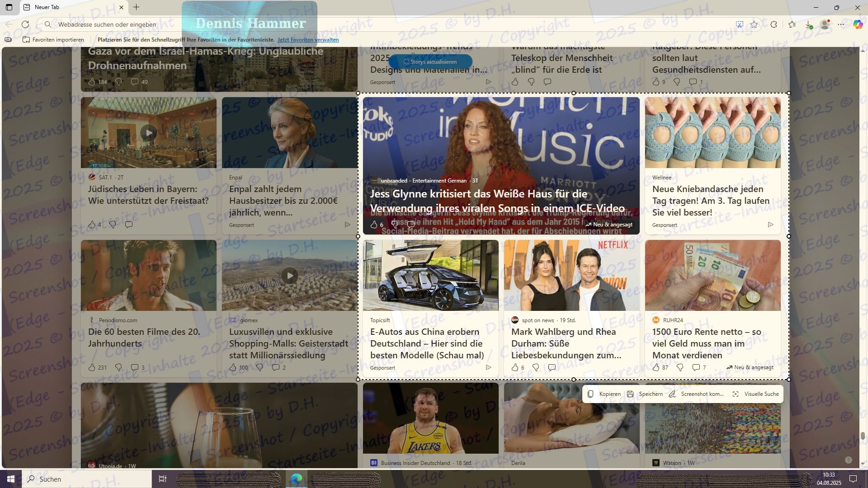Open Microsoft Edge in the taskbar
The height and width of the screenshot is (488, 868).
pyautogui.click(x=297, y=479)
